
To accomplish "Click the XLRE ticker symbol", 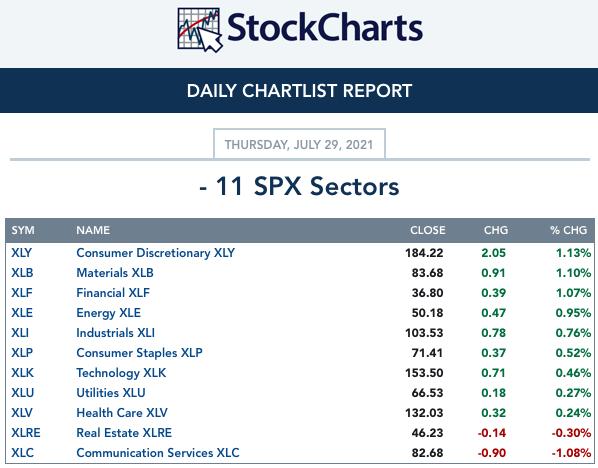I will pyautogui.click(x=26, y=433).
